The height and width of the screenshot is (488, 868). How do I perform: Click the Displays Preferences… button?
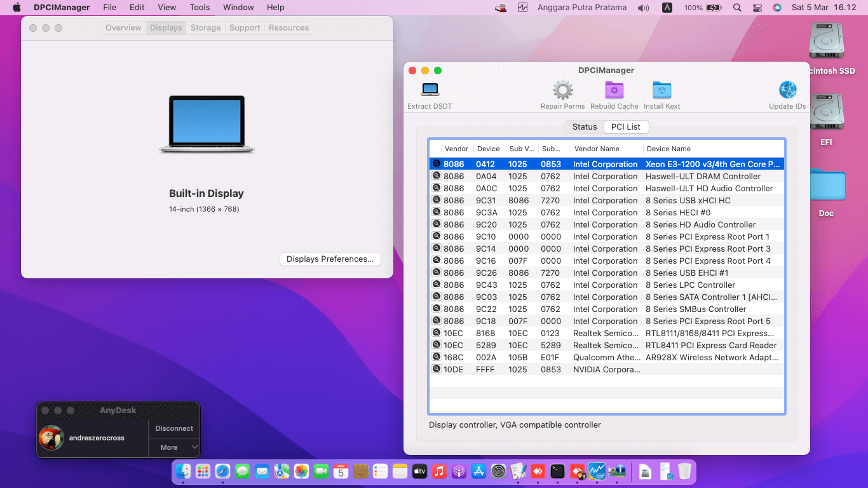[x=330, y=259]
